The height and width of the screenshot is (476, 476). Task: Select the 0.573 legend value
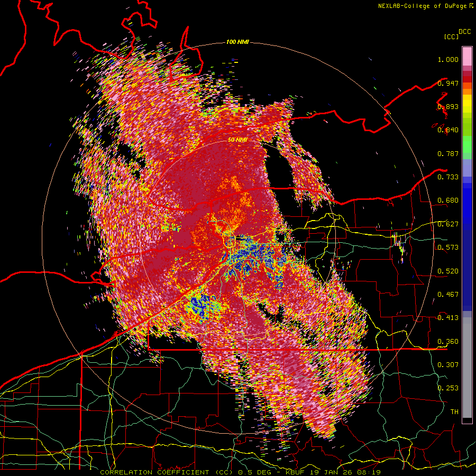click(448, 248)
